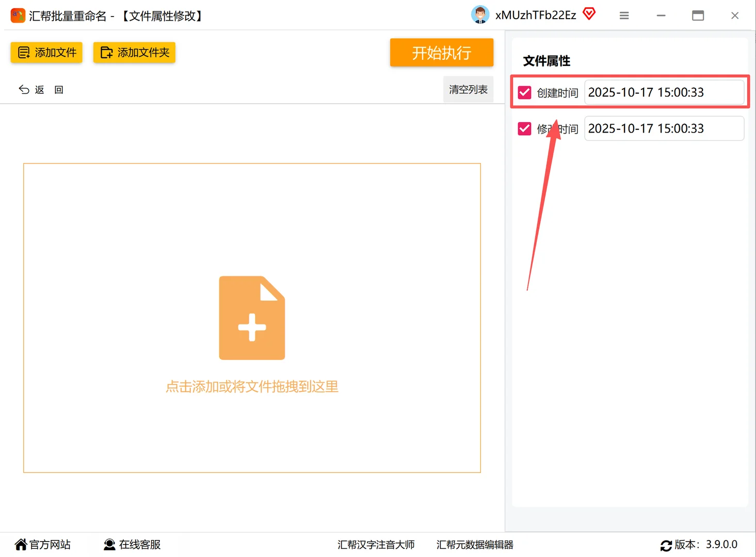The height and width of the screenshot is (557, 756).
Task: Click the document icon on 添加文件 button
Action: click(23, 52)
